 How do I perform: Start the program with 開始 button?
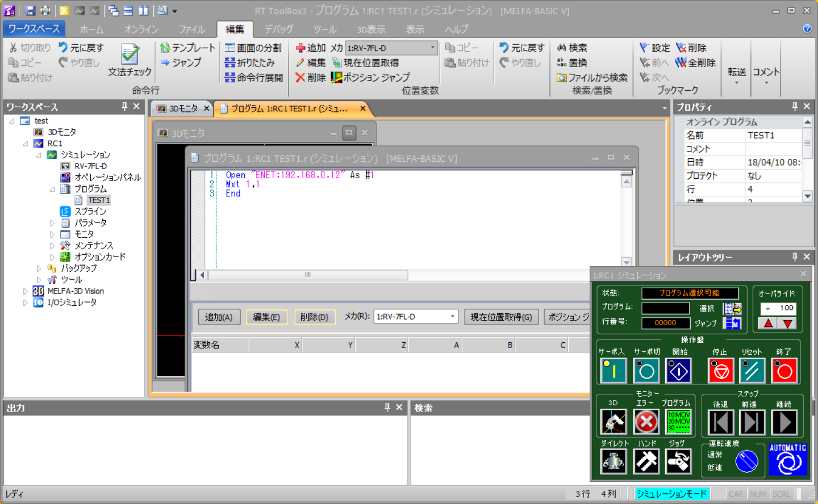[679, 371]
